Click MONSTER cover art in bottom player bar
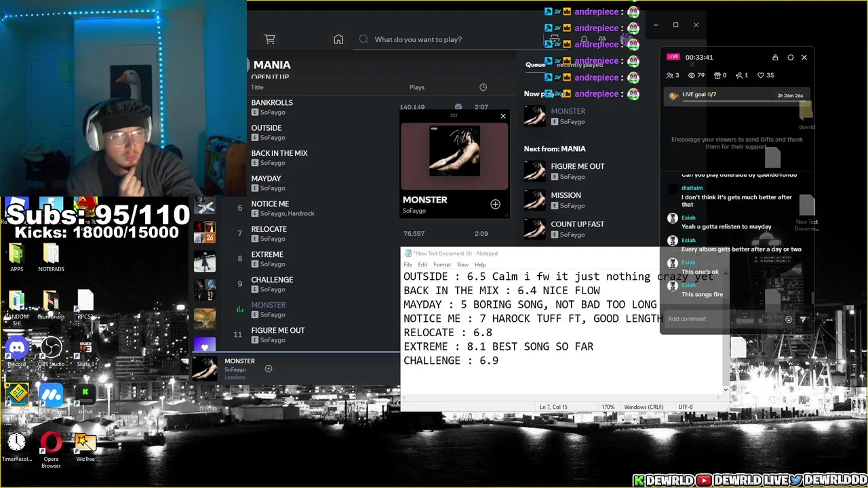The height and width of the screenshot is (488, 868). click(x=205, y=367)
